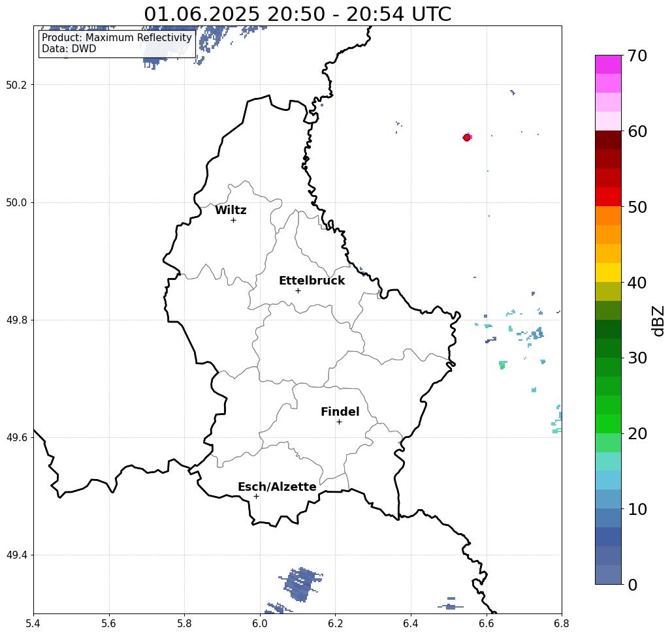Click the plus marker below Wiltz

tap(234, 220)
